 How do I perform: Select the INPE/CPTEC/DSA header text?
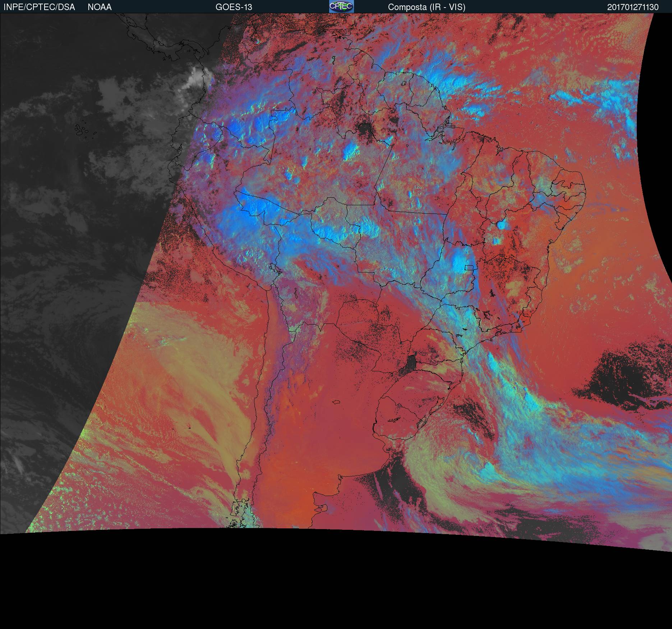pyautogui.click(x=39, y=7)
